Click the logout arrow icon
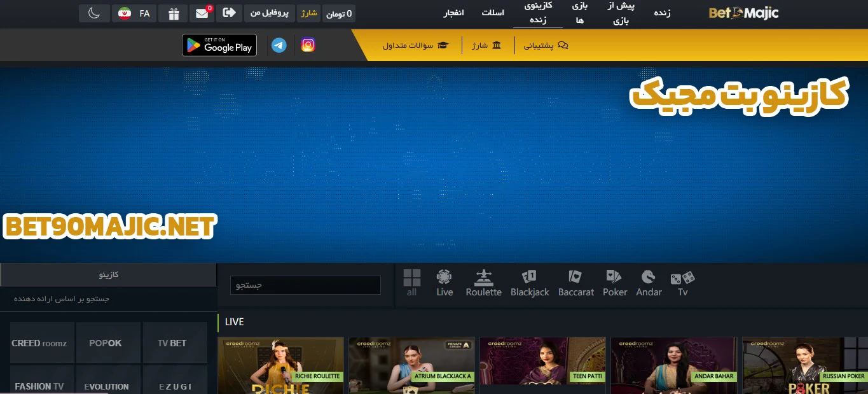This screenshot has width=868, height=394. [x=229, y=13]
